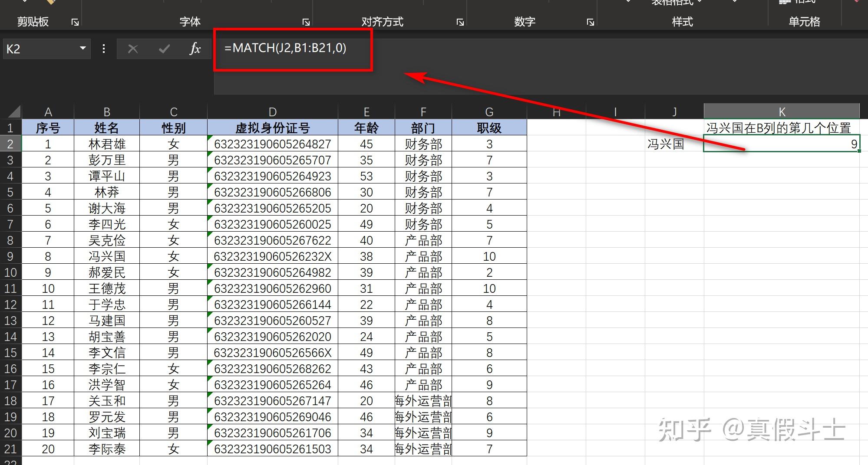Viewport: 868px width, 465px height.
Task: Select column H header
Action: [557, 112]
